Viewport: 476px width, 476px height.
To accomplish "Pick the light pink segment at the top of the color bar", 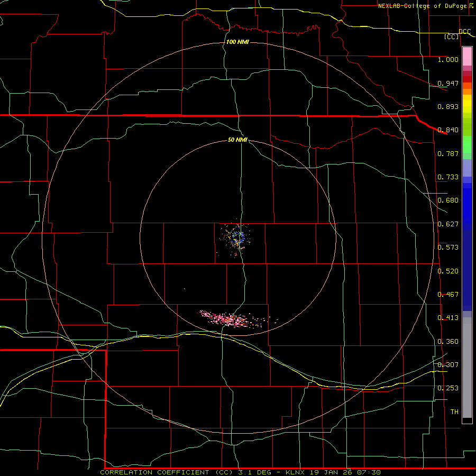I will (467, 56).
